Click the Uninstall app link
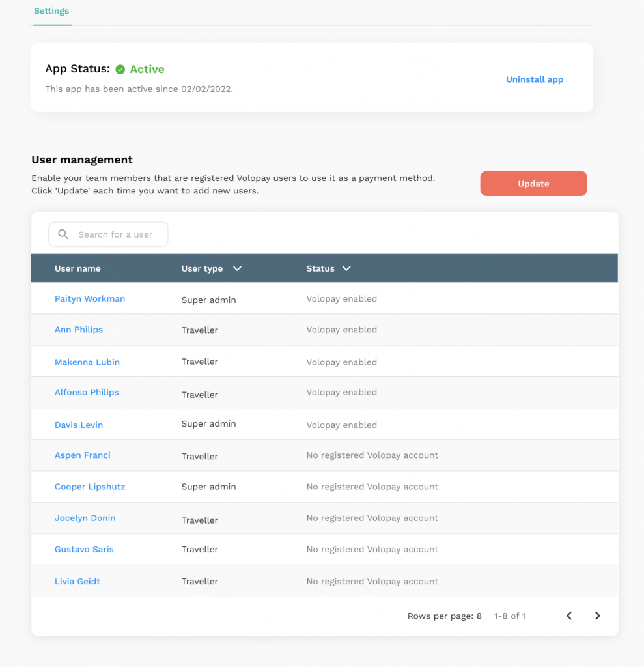644x667 pixels. [x=534, y=79]
